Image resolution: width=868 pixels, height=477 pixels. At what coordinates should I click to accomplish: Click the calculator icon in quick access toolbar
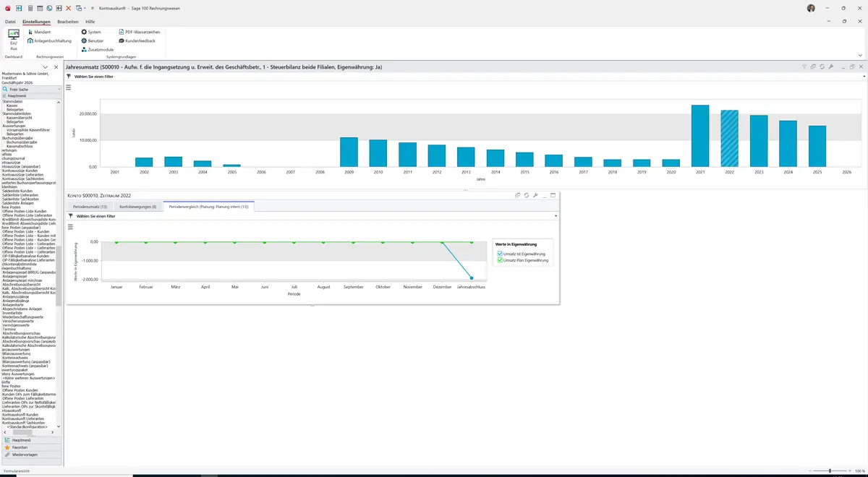pos(29,8)
